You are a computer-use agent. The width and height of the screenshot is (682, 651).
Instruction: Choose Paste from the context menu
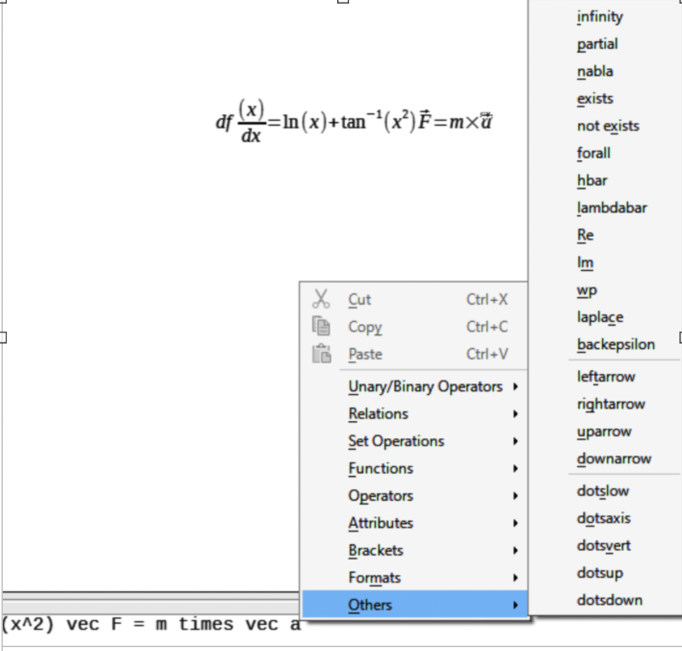pos(415,354)
